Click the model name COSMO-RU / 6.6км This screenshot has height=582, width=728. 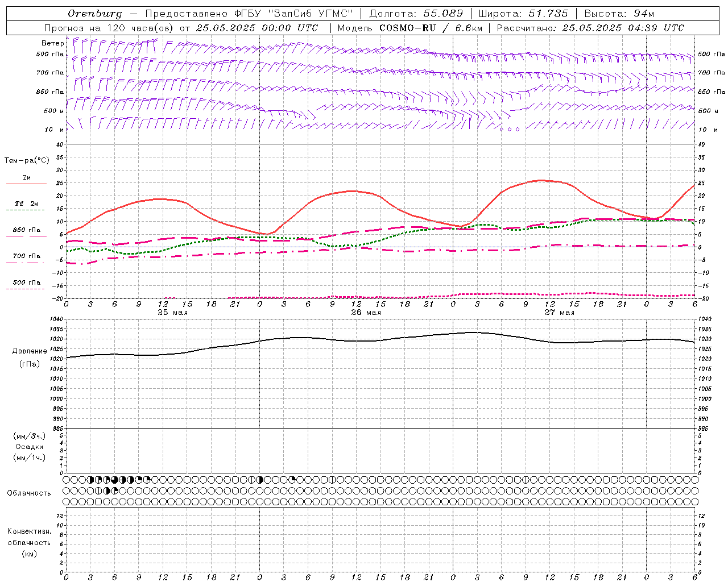(x=431, y=28)
